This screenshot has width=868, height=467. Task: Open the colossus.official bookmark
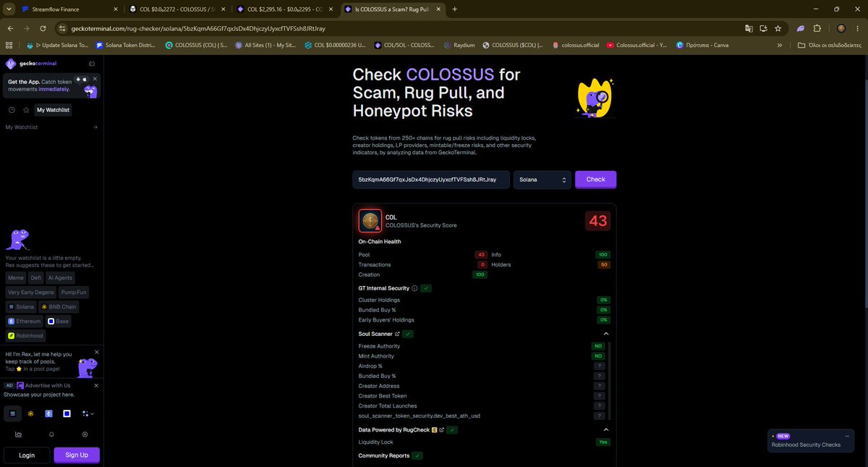pos(576,45)
